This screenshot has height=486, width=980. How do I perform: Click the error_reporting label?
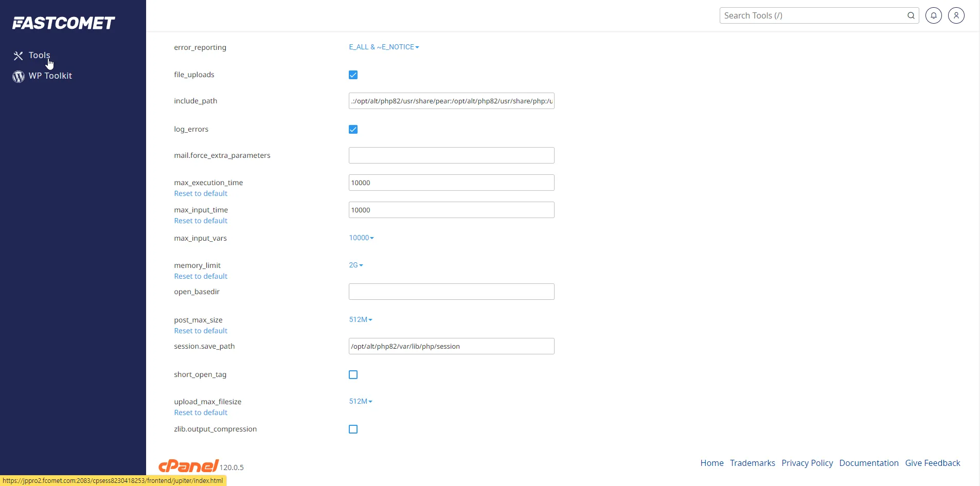(200, 47)
